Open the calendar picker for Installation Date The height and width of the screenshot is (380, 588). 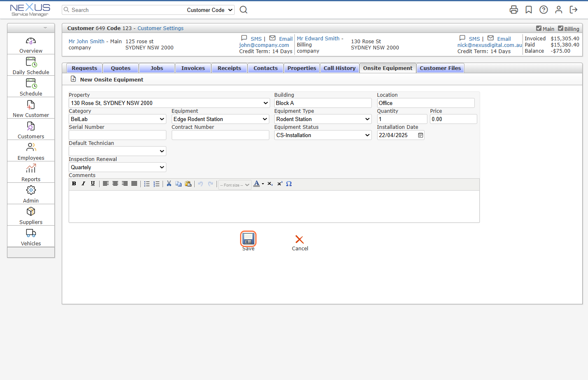[420, 135]
